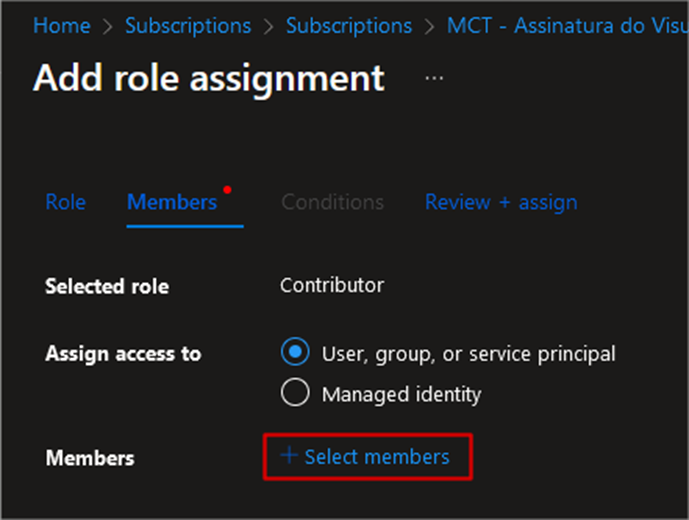Choose the Managed identity radio button
The image size is (689, 520).
pos(295,392)
